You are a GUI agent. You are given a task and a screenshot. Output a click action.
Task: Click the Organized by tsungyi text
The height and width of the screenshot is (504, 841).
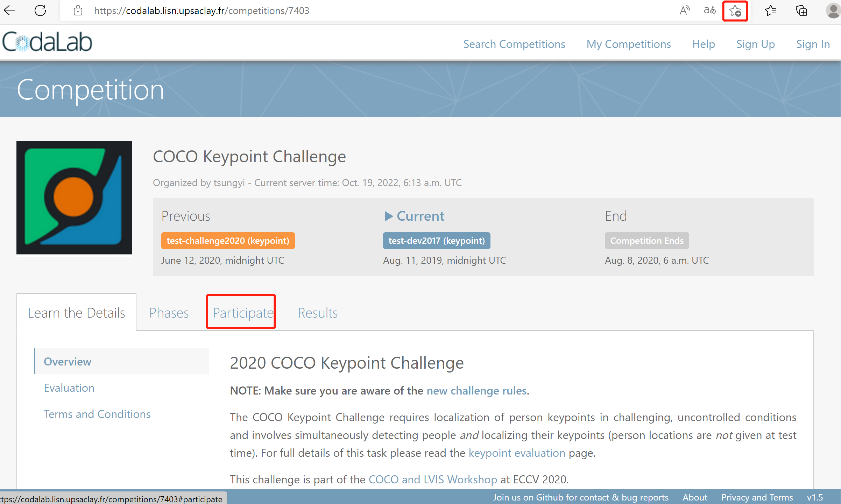(199, 183)
